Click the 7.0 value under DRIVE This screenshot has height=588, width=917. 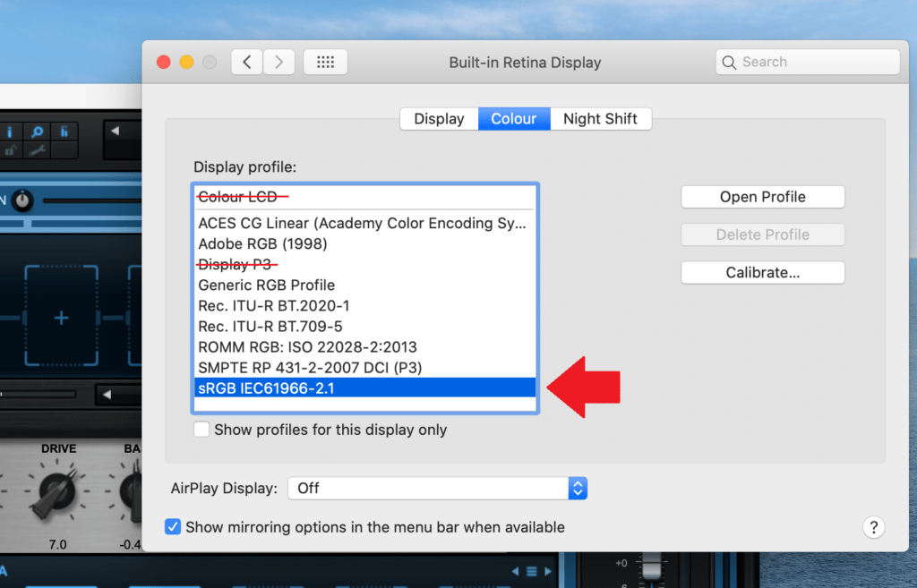pyautogui.click(x=57, y=545)
